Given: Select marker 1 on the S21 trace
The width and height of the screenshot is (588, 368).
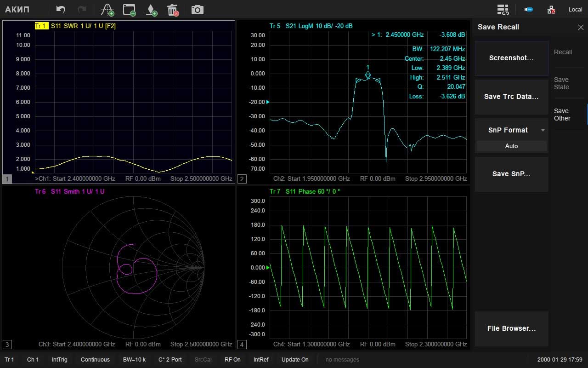Looking at the screenshot, I should [367, 75].
